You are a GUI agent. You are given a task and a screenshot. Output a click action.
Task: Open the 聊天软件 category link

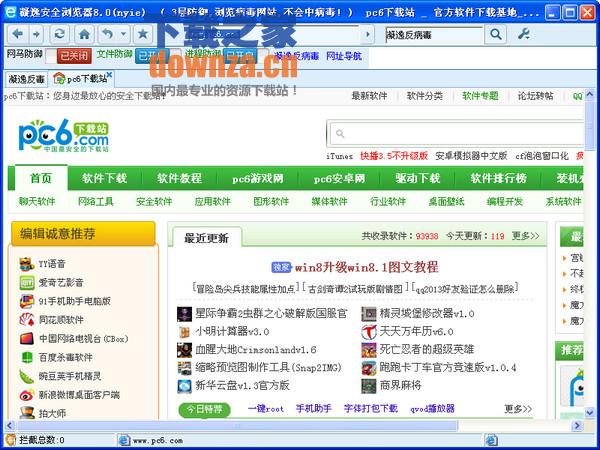37,202
